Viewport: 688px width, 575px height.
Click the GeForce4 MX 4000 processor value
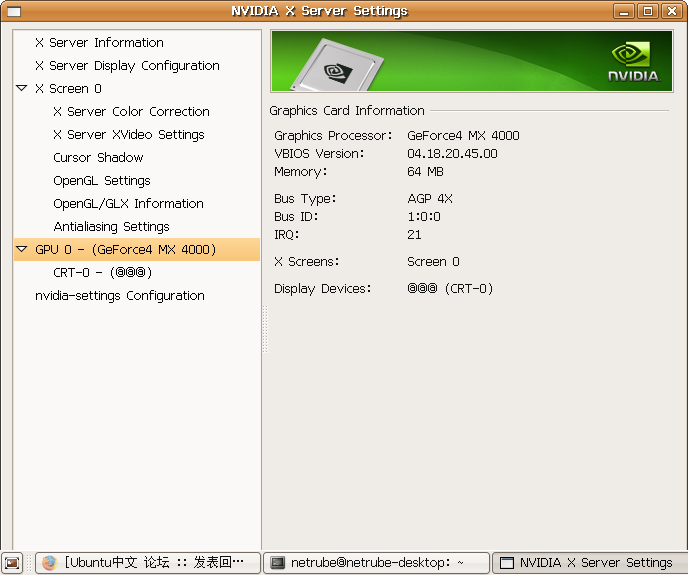463,136
